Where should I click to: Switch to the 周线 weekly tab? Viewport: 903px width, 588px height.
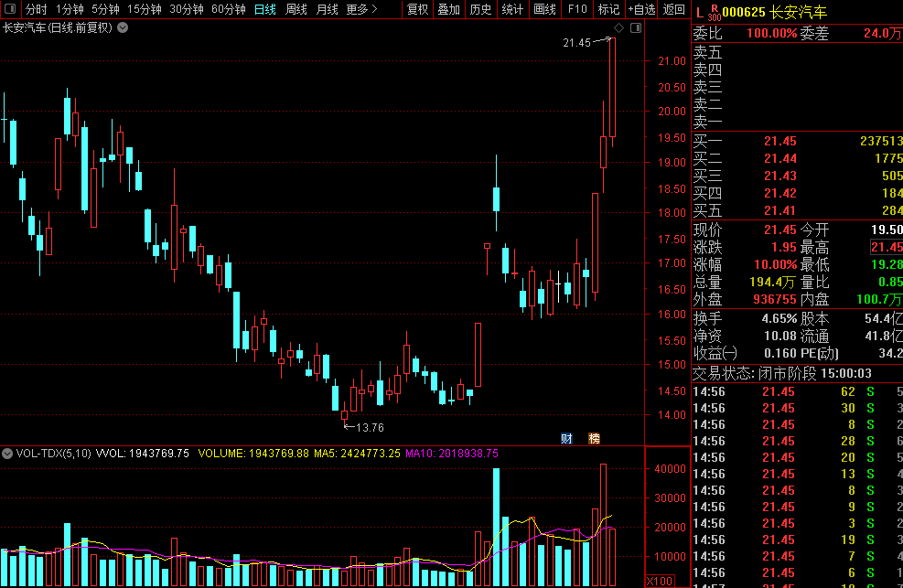click(x=296, y=9)
